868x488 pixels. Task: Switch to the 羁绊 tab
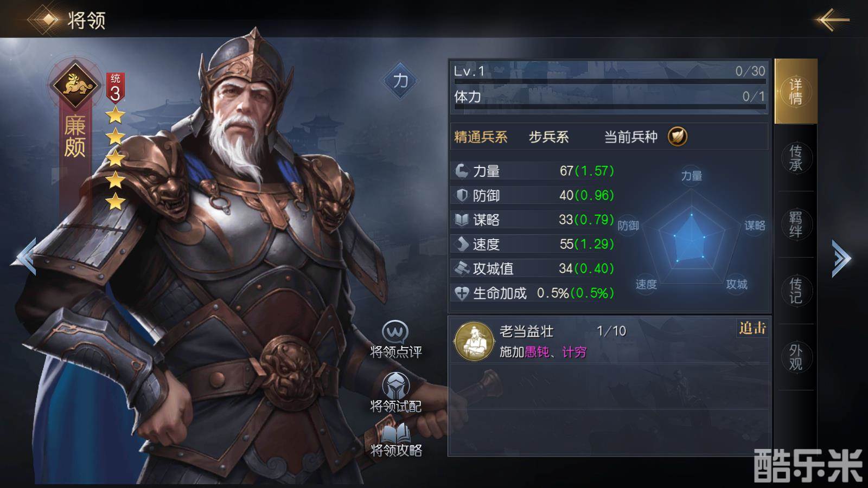coord(795,224)
